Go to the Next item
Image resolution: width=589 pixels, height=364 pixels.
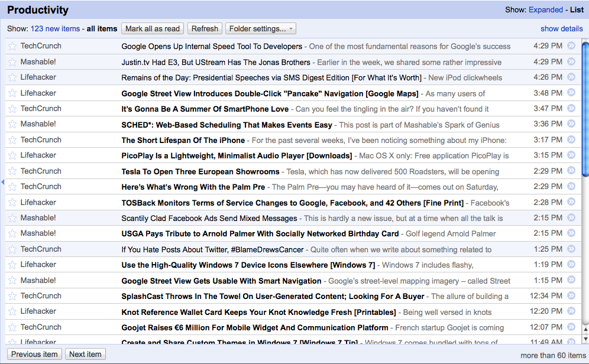[85, 354]
